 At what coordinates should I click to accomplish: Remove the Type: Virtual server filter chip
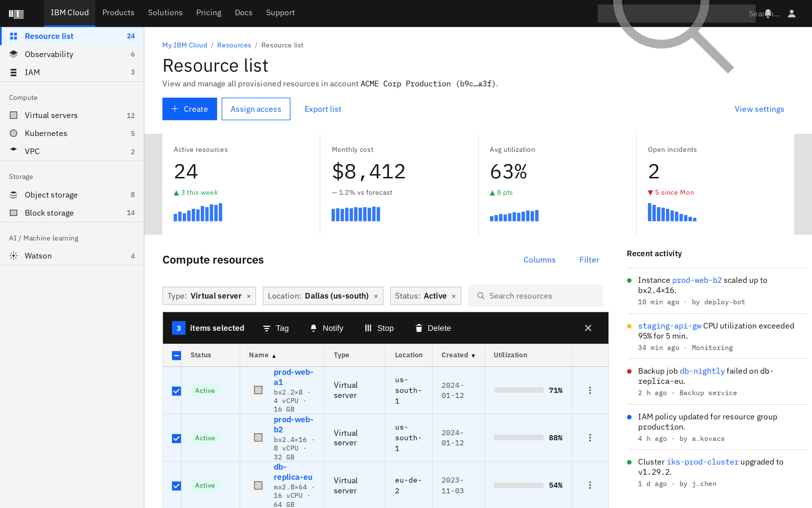(x=249, y=296)
